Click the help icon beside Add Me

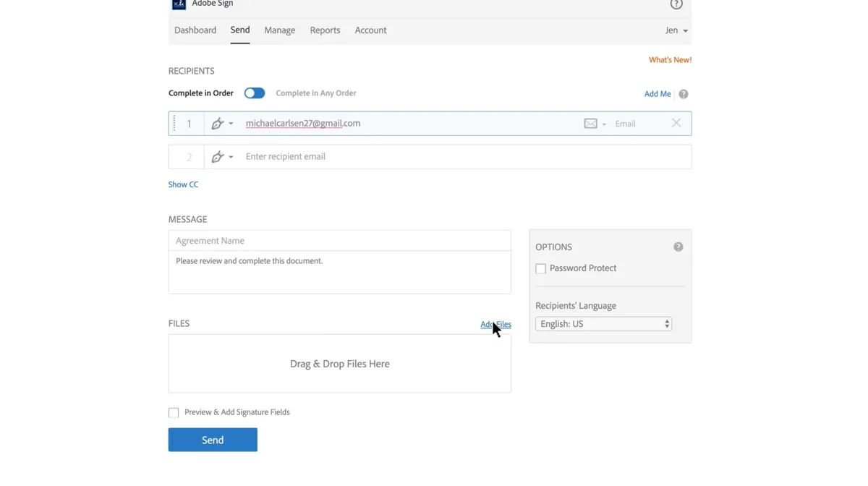tap(684, 94)
